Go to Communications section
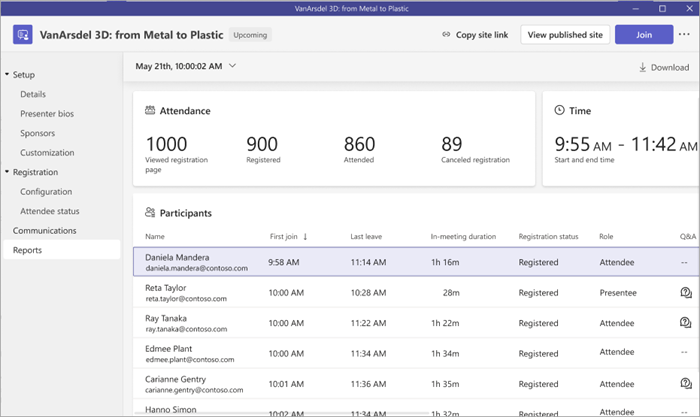The image size is (700, 417). [x=44, y=230]
